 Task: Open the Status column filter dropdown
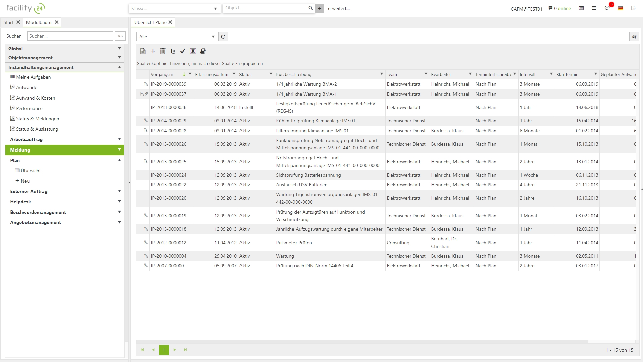pyautogui.click(x=271, y=74)
